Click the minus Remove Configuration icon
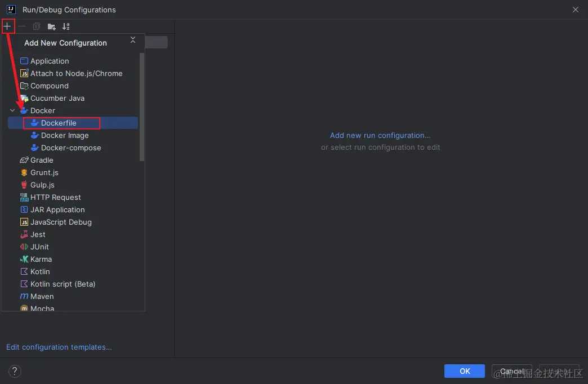The image size is (588, 384). coord(22,26)
